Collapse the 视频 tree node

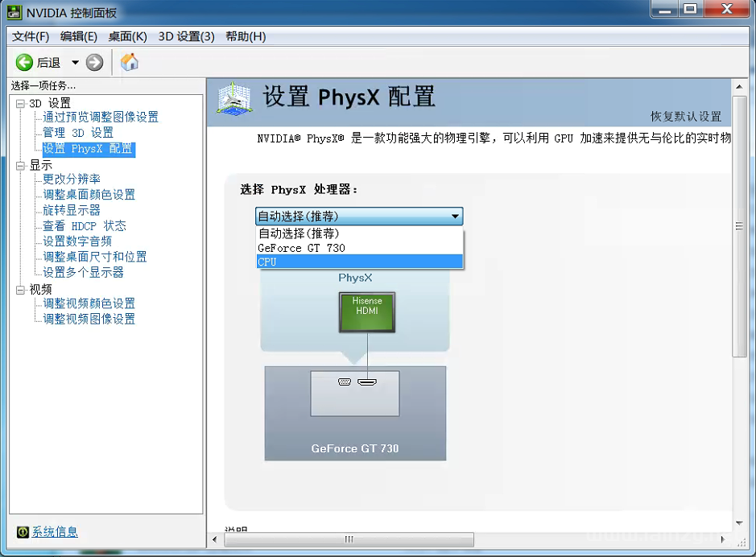(x=20, y=289)
